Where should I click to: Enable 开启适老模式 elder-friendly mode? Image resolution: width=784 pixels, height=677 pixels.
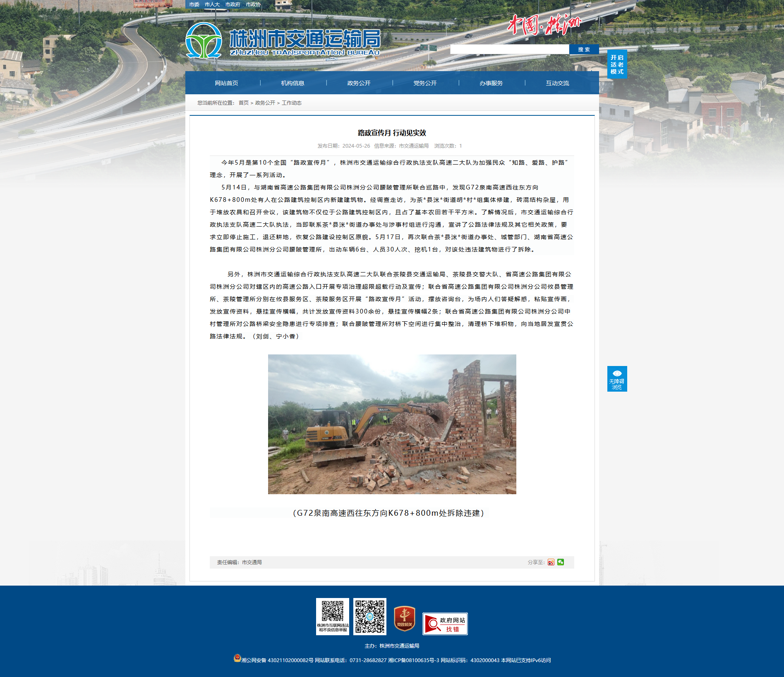[x=617, y=64]
